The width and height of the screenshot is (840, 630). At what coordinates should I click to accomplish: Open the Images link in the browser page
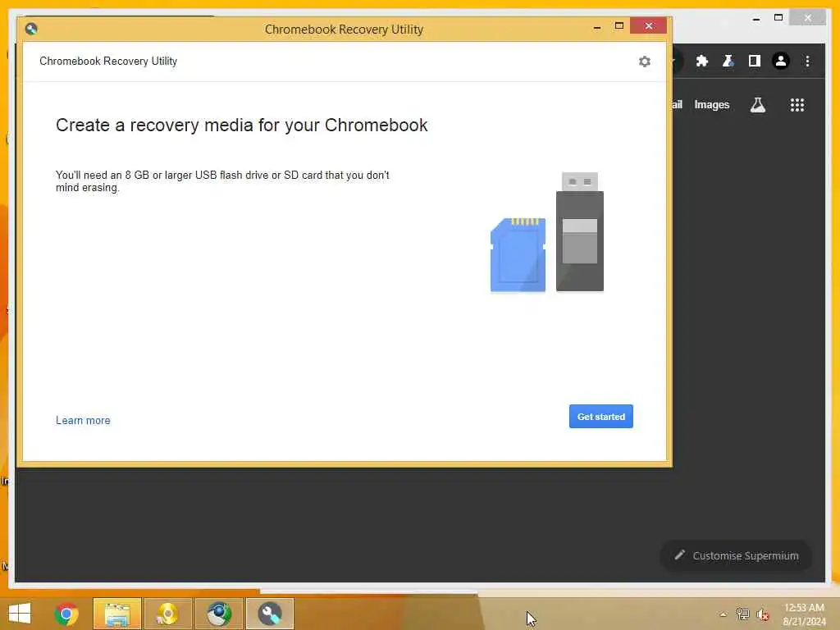pos(711,105)
